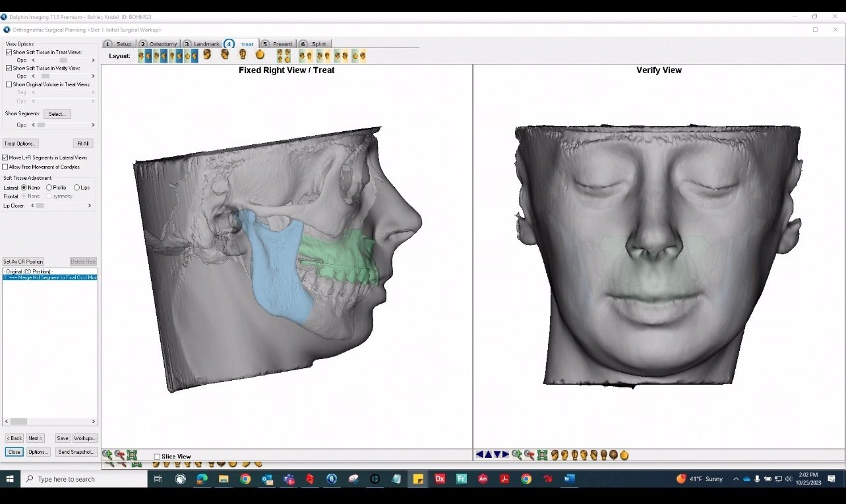
Task: Open Word from the Windows taskbar
Action: tap(568, 479)
